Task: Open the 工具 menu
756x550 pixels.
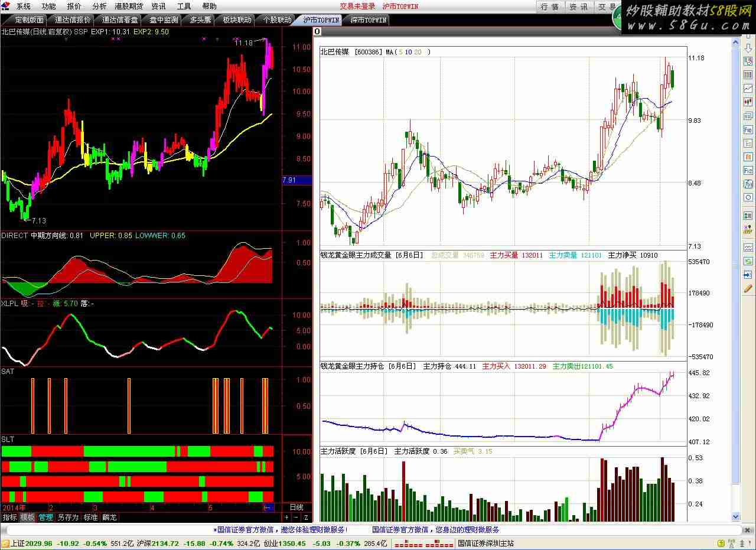Action: tap(184, 6)
